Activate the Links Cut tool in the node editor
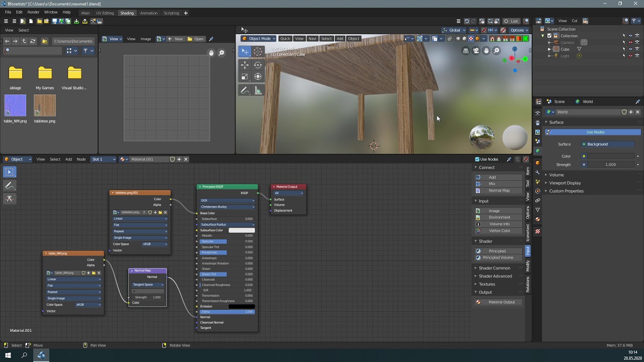This screenshot has width=644, height=362. (x=9, y=199)
